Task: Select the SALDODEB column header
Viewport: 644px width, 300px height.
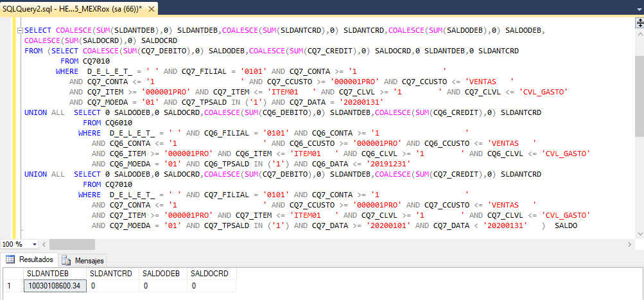Action: click(x=163, y=274)
